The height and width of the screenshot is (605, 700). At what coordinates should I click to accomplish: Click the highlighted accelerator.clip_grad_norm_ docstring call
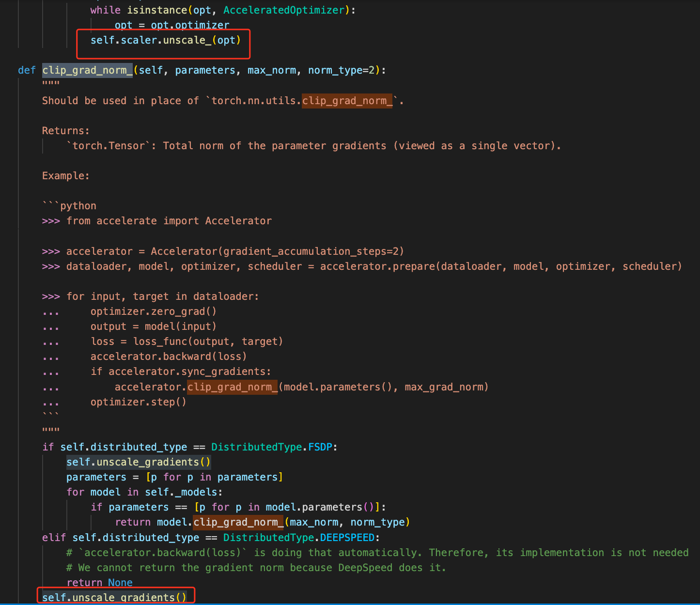coord(232,387)
